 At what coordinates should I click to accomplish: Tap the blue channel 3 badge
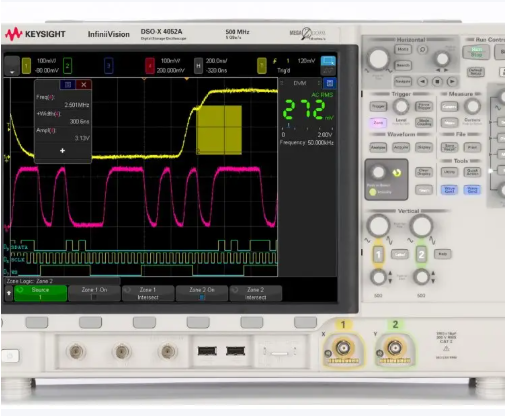(108, 66)
